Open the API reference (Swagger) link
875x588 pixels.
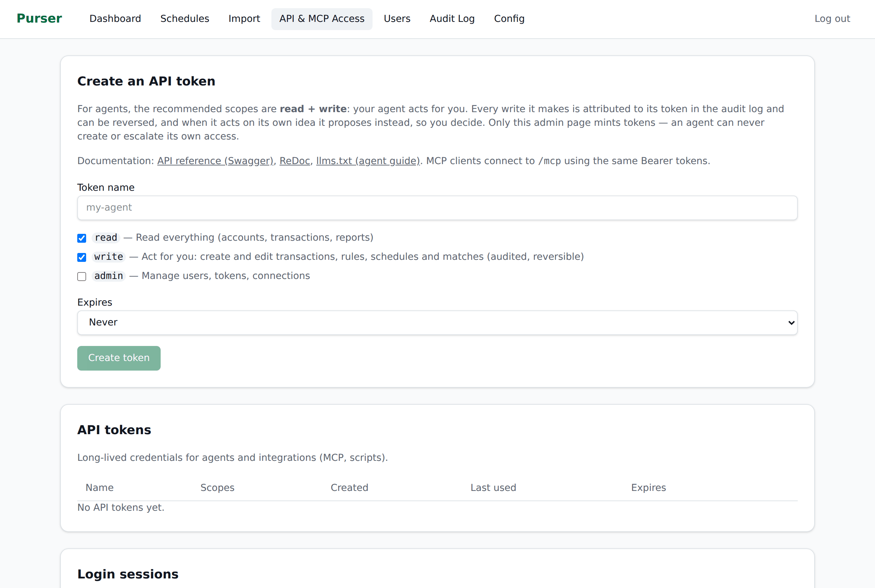(215, 161)
